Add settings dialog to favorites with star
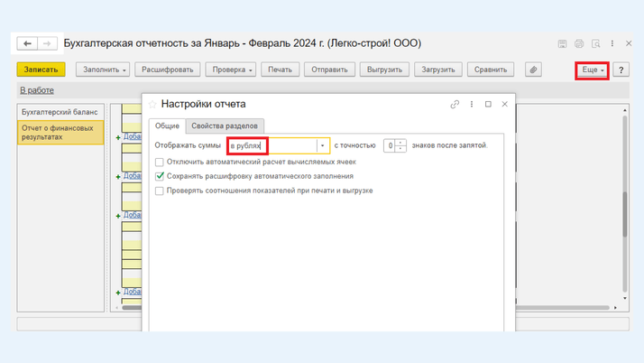Viewport: 644px width, 363px height. click(x=152, y=105)
